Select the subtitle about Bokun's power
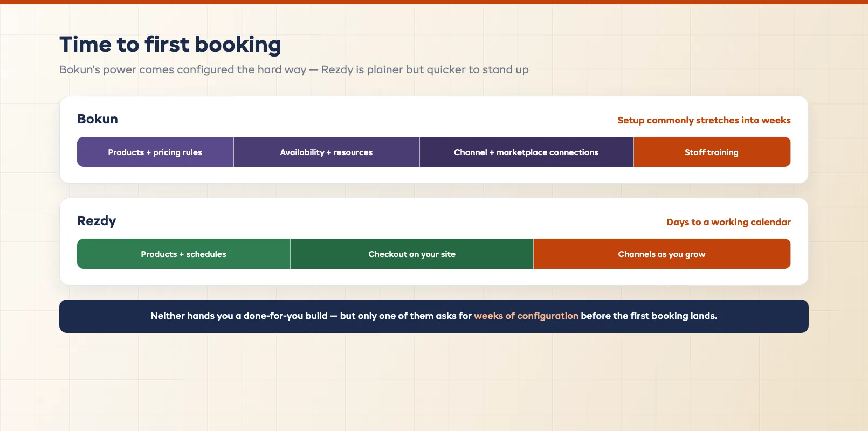868x431 pixels. point(294,69)
